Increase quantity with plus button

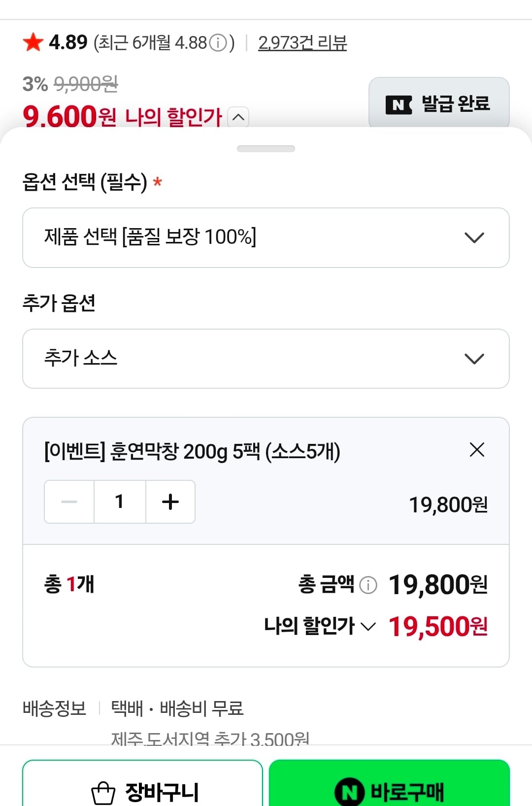(170, 502)
